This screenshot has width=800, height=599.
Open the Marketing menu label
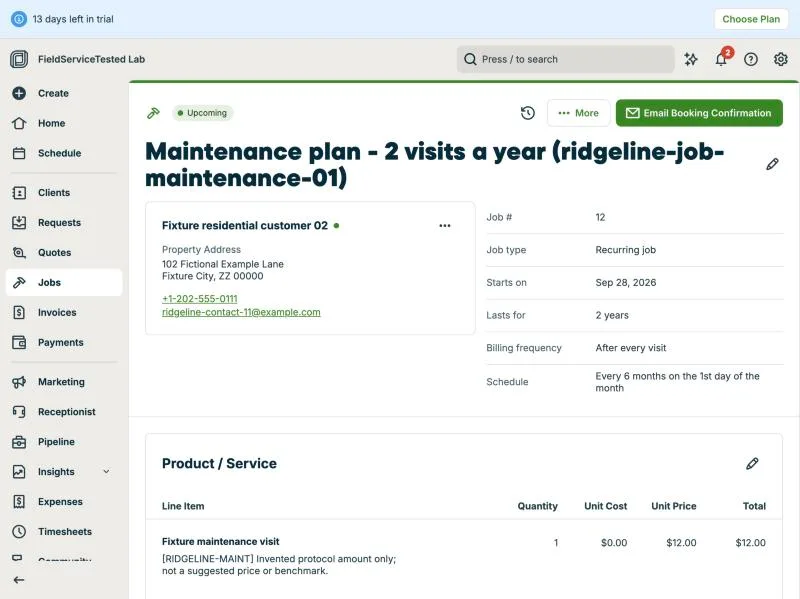tap(61, 382)
